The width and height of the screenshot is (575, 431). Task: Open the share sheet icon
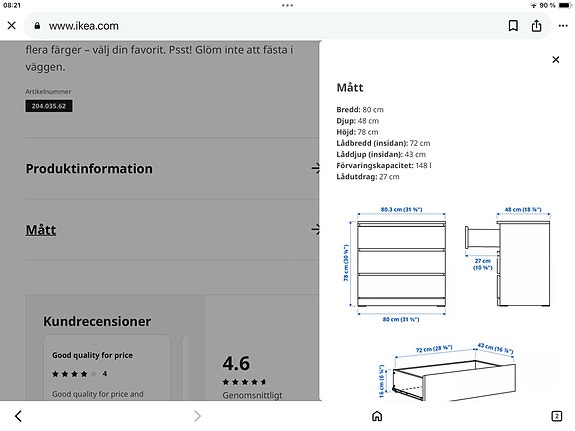pyautogui.click(x=536, y=26)
